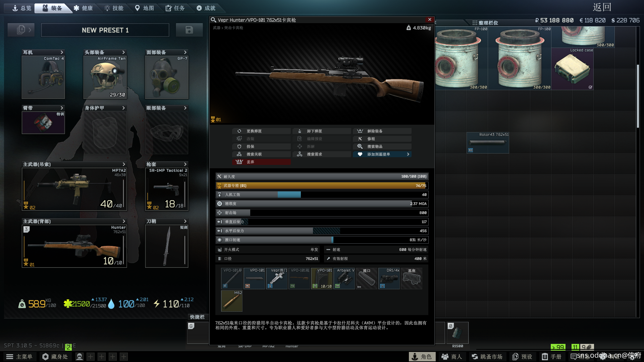Screen dimensions: 644x362
Task: Click the SR-1MP Tactical 2 pistol in holster
Action: coord(167,189)
